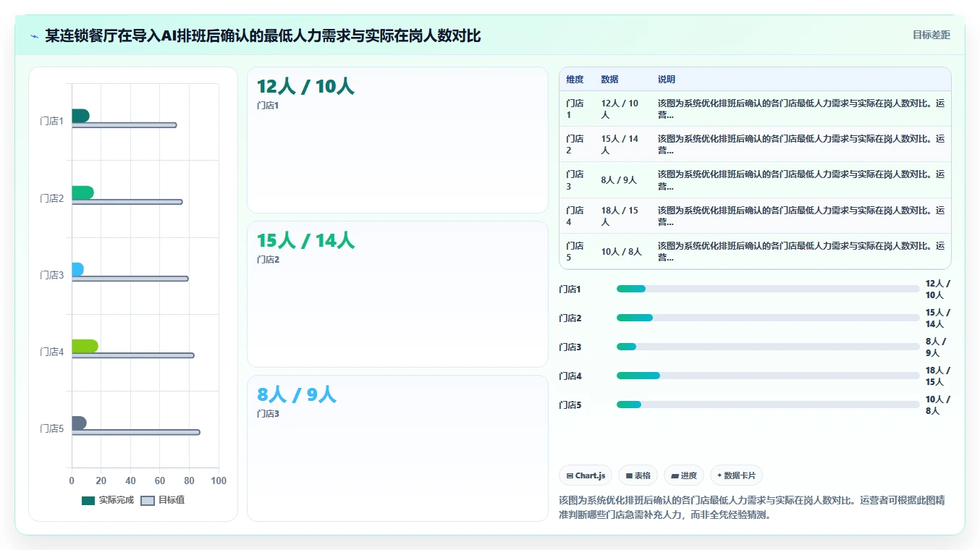This screenshot has width=980, height=550.
Task: Click the 门店5 progress bar
Action: point(768,405)
